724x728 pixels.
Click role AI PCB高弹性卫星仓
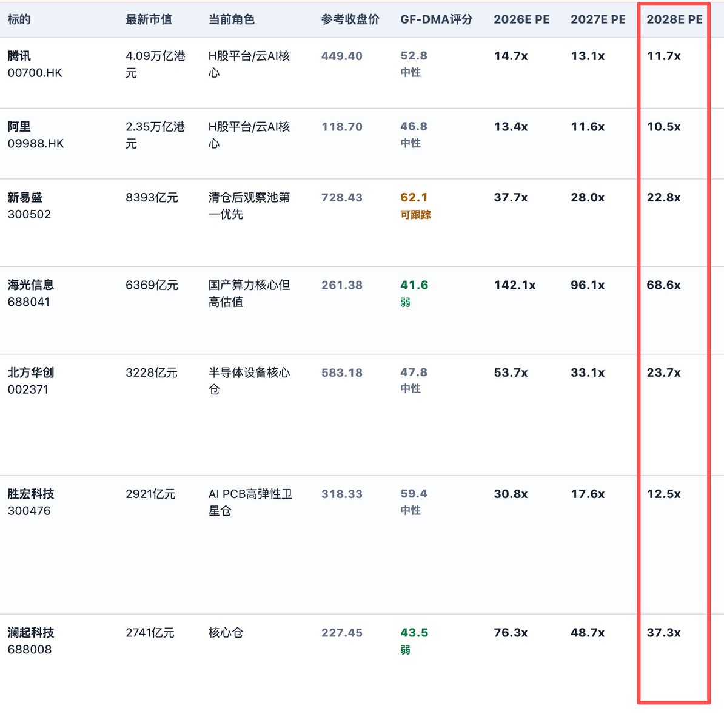pyautogui.click(x=250, y=502)
